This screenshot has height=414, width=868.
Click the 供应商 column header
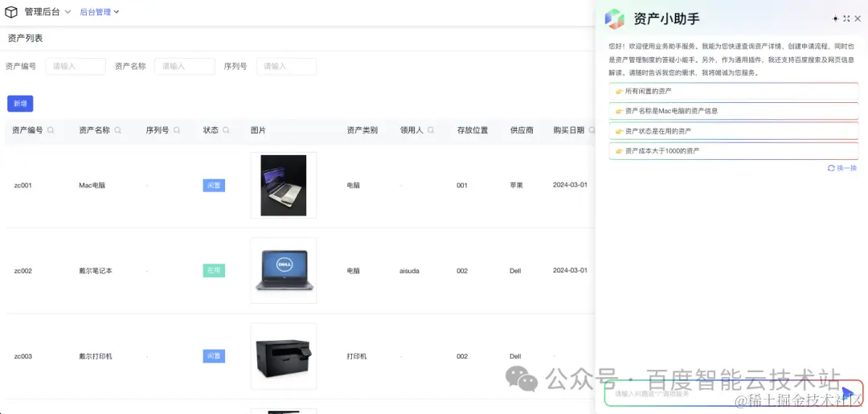pos(522,130)
